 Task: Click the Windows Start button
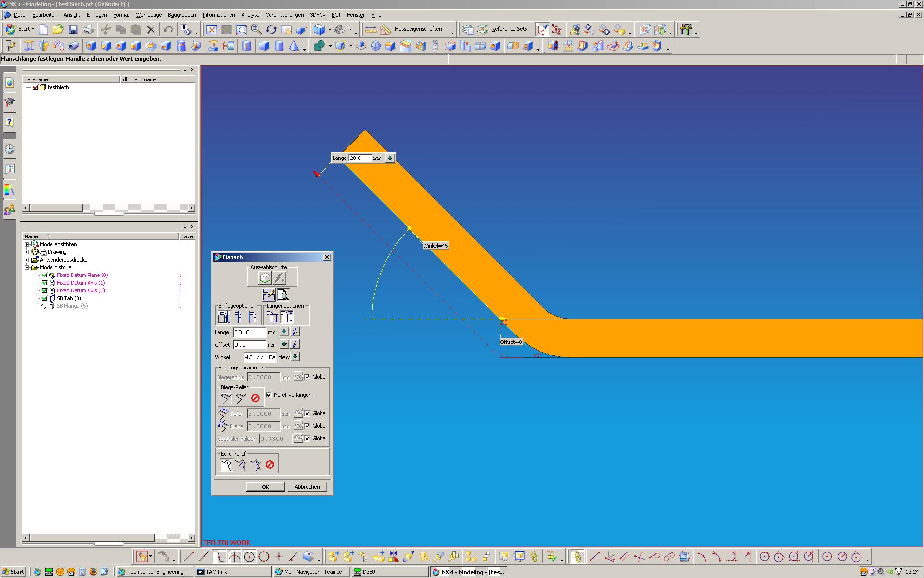pos(13,572)
